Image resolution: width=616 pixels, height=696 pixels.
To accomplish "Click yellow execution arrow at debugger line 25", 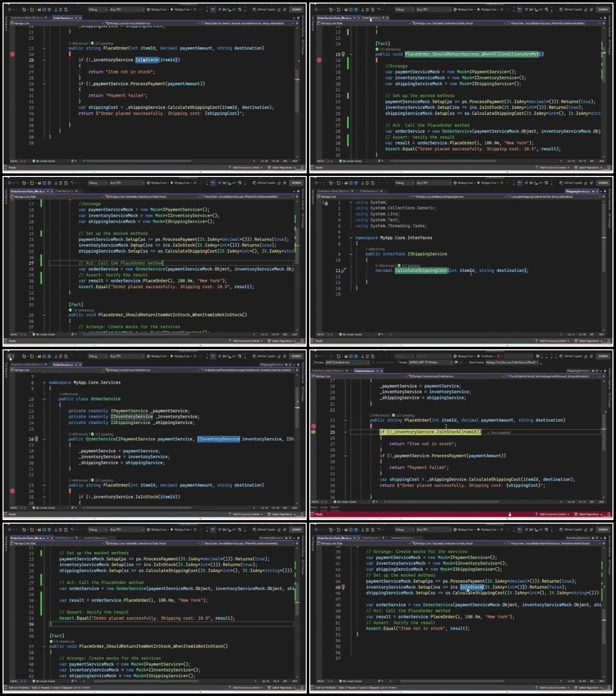I will 312,432.
